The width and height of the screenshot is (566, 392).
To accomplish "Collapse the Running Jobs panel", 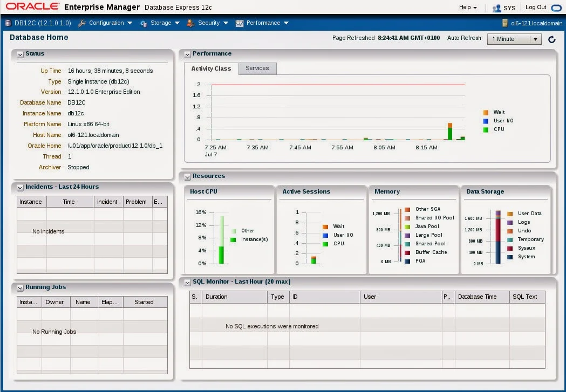I will pyautogui.click(x=20, y=288).
